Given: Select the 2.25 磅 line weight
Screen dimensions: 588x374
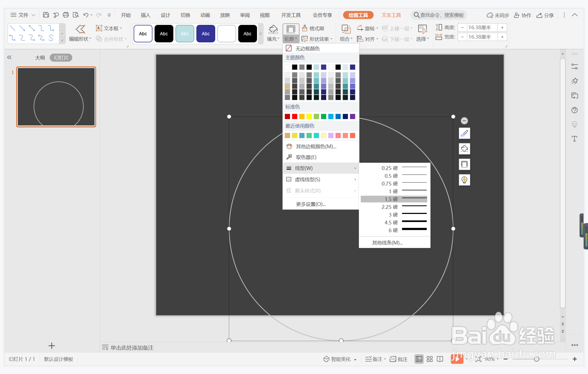Looking at the screenshot, I should pos(394,207).
